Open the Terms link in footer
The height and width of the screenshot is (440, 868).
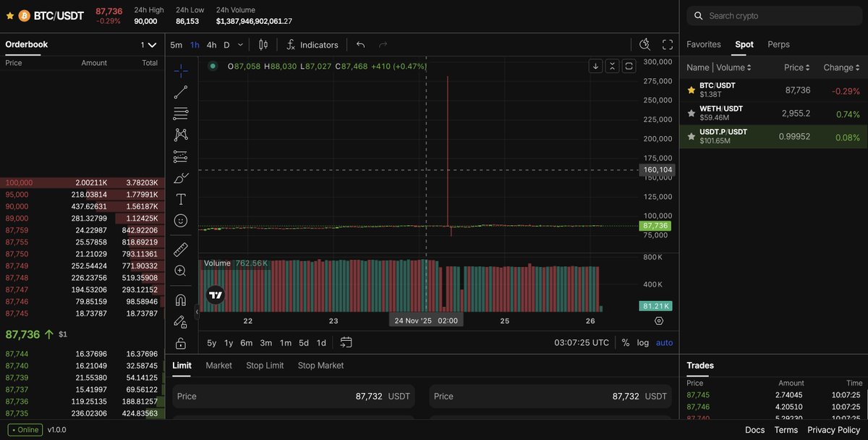point(786,430)
